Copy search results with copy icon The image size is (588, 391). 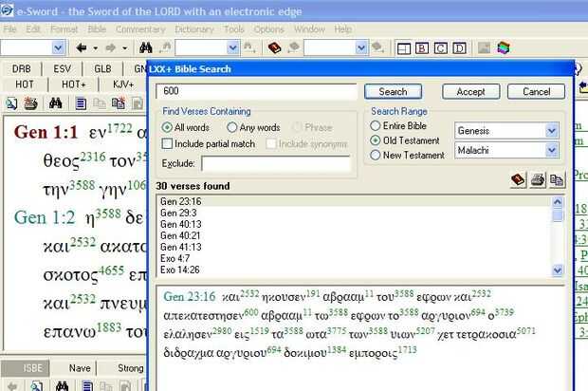click(557, 180)
